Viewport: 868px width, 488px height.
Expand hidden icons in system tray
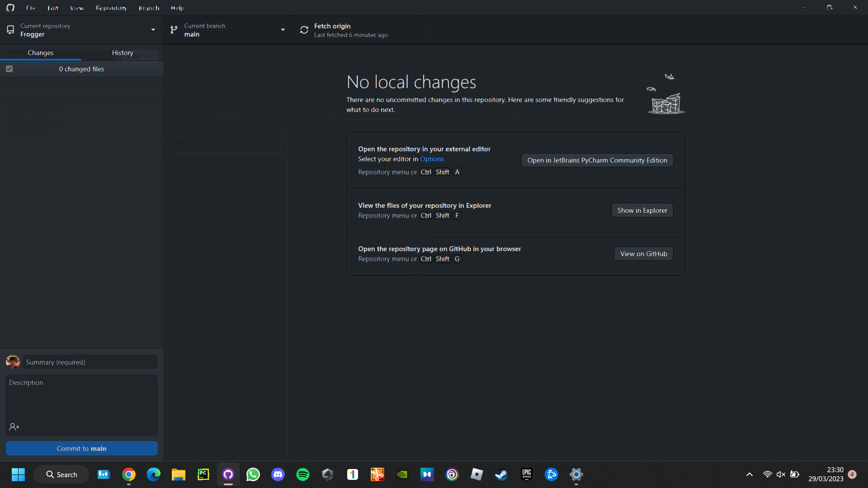(749, 474)
